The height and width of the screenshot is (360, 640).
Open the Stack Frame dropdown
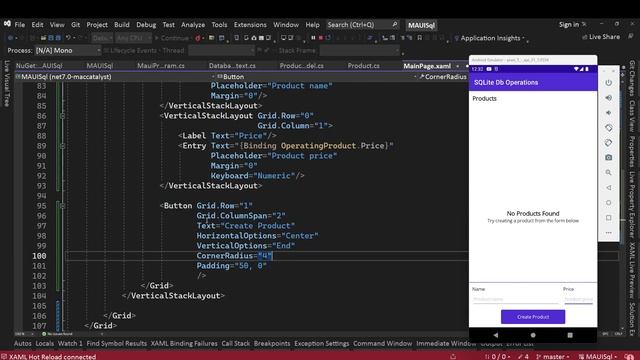360,51
